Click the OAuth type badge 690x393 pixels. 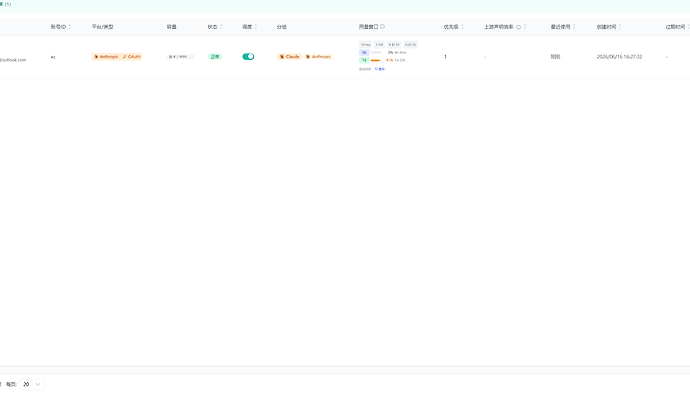pyautogui.click(x=131, y=56)
